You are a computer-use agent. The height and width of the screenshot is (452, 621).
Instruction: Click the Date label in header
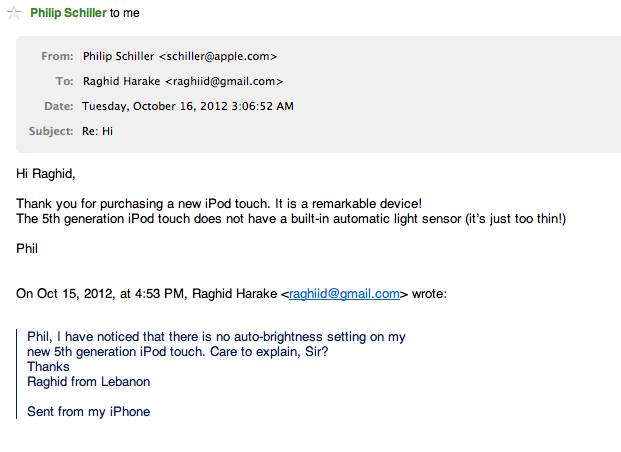coord(59,106)
